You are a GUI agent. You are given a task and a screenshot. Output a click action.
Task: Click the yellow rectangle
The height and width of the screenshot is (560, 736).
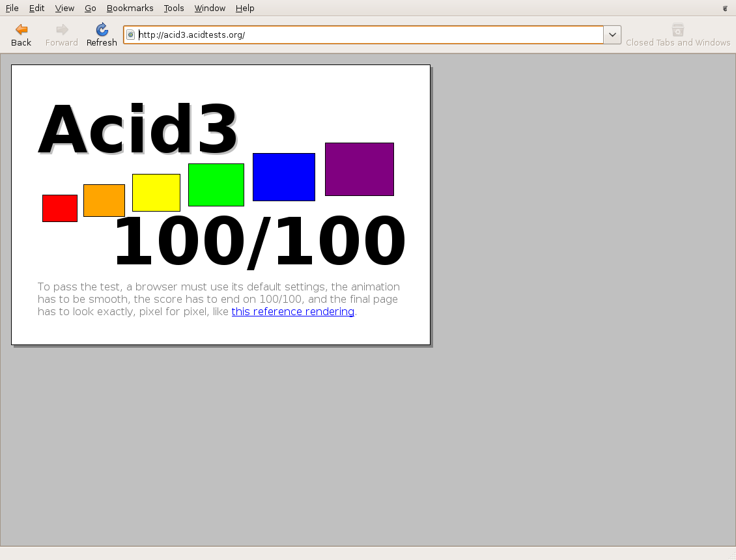(156, 193)
